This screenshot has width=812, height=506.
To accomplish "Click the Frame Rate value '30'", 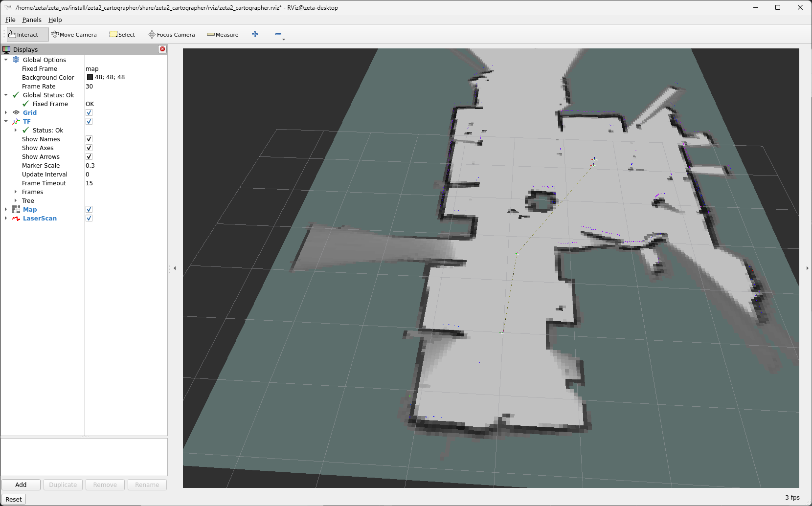I will [x=89, y=86].
